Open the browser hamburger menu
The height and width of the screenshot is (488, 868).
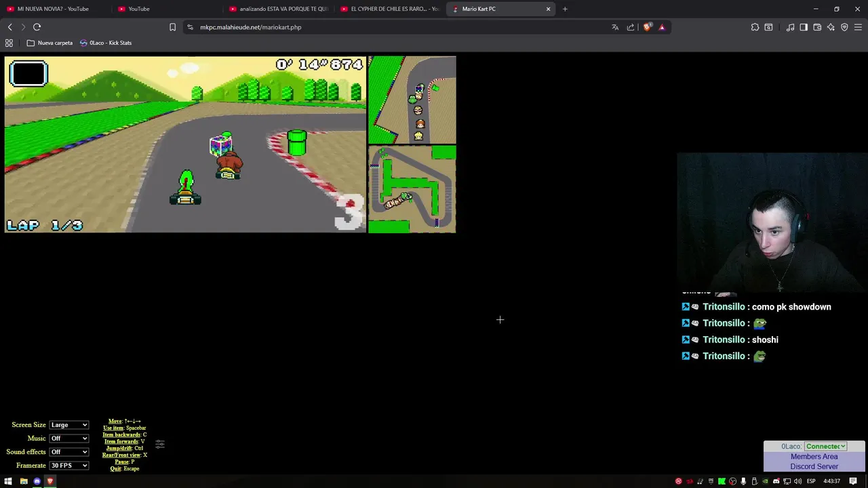coord(858,27)
